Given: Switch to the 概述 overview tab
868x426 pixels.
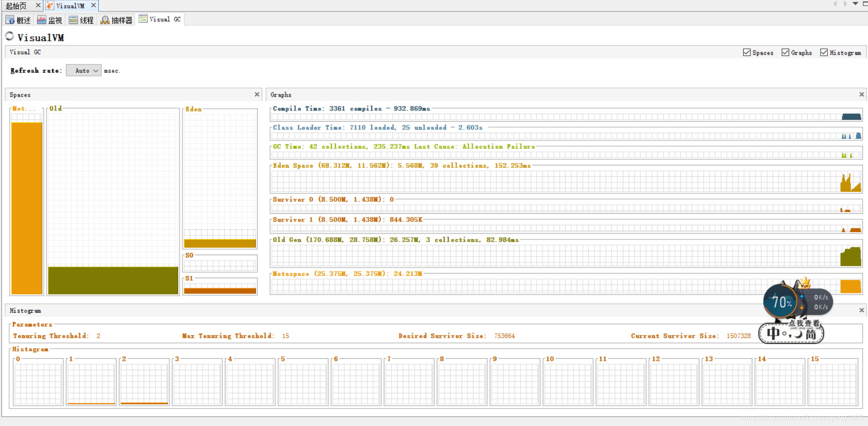Looking at the screenshot, I should [18, 20].
